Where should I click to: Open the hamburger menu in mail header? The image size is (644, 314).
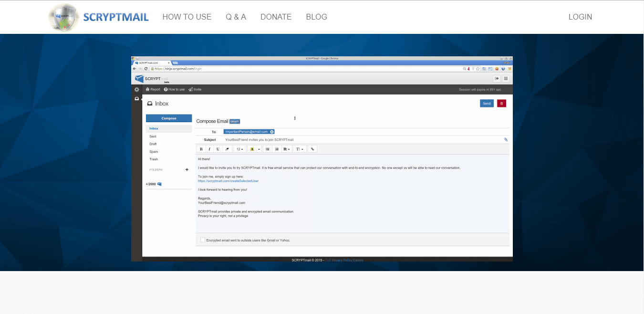click(x=506, y=78)
